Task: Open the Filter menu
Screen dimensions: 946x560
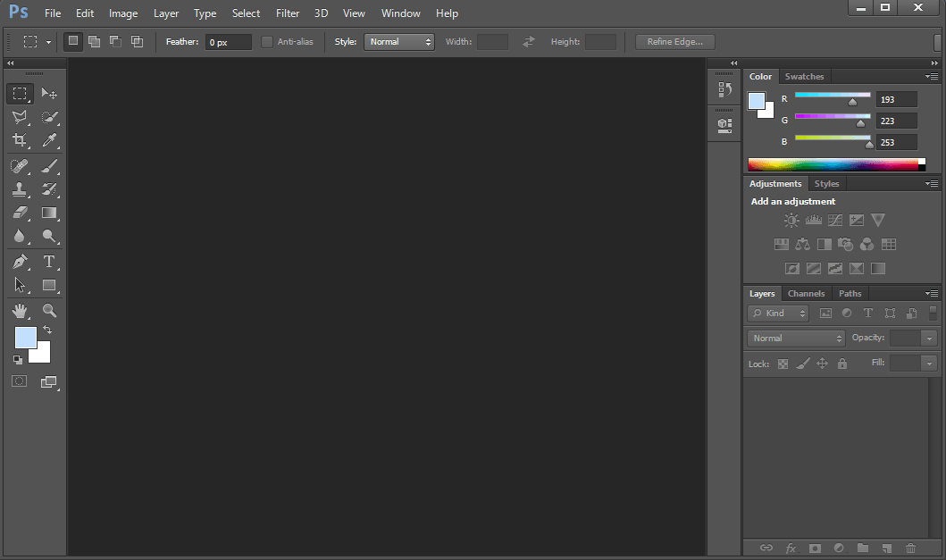Action: [288, 13]
